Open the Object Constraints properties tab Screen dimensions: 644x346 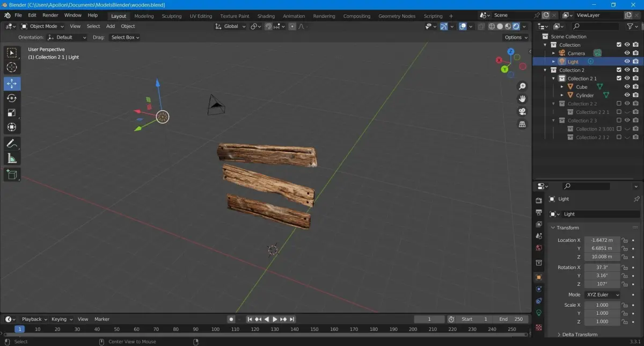(x=539, y=301)
